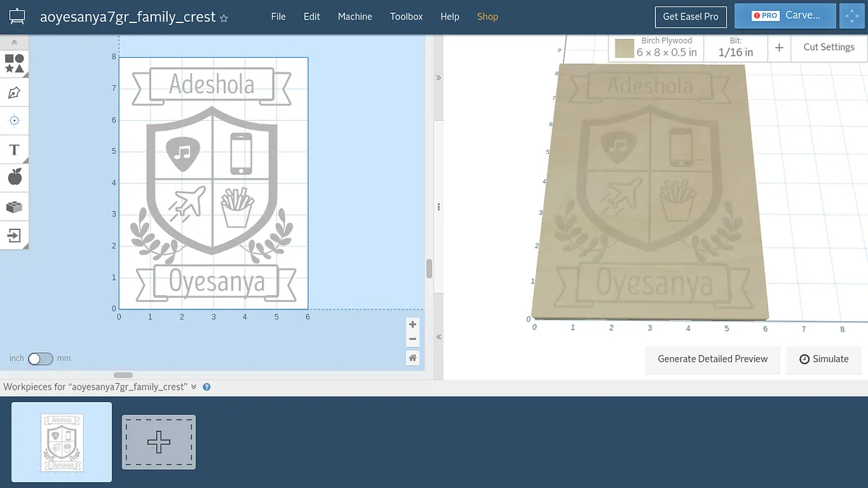Open workpieces help question icon
The image size is (868, 488).
click(207, 387)
